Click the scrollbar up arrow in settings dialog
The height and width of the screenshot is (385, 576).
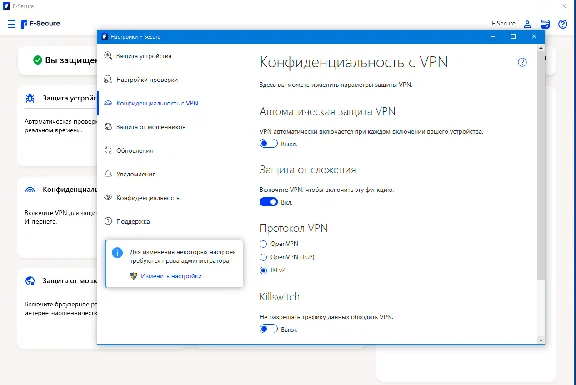pos(541,48)
